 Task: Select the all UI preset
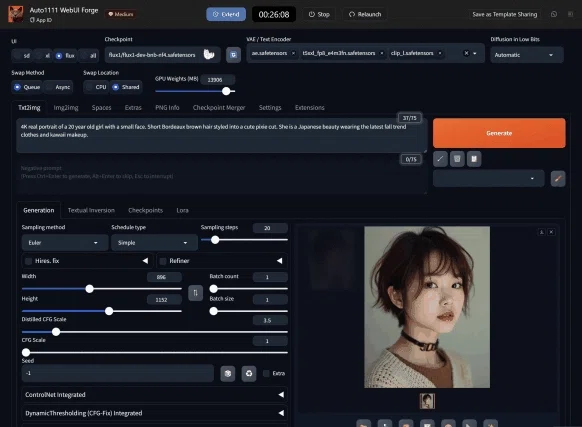(88, 56)
